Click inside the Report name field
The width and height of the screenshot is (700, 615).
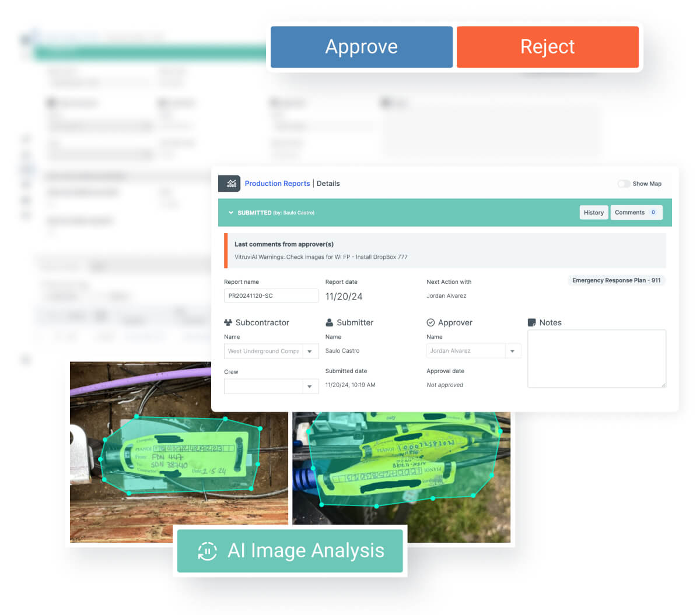coord(271,296)
